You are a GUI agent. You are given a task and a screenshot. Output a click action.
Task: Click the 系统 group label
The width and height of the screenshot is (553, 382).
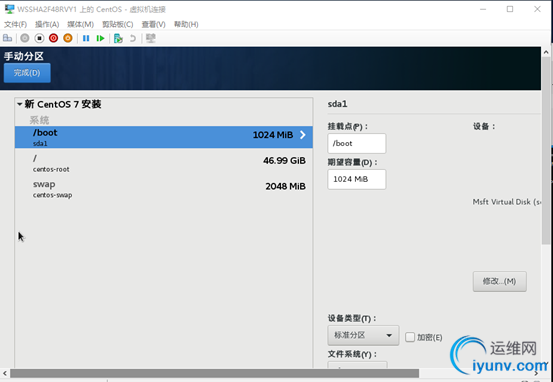click(39, 120)
